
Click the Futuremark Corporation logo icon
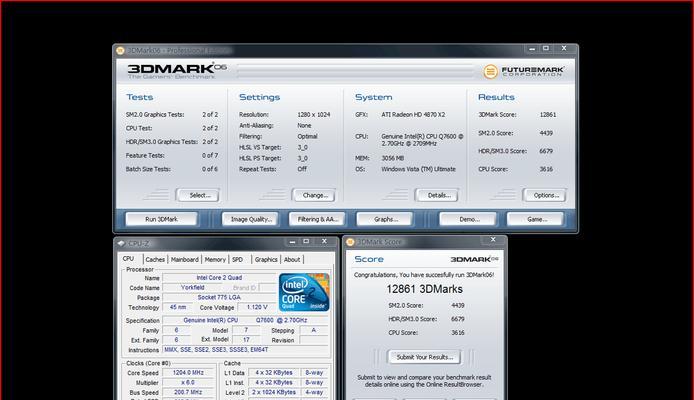click(x=490, y=71)
